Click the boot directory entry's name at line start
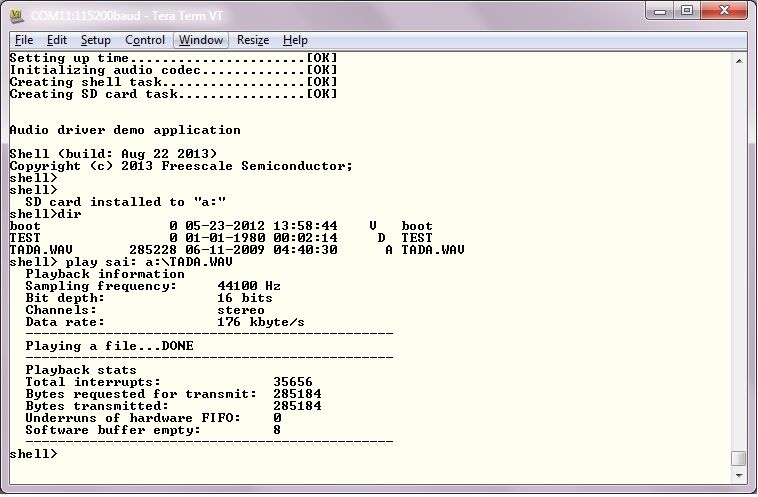 click(x=25, y=226)
